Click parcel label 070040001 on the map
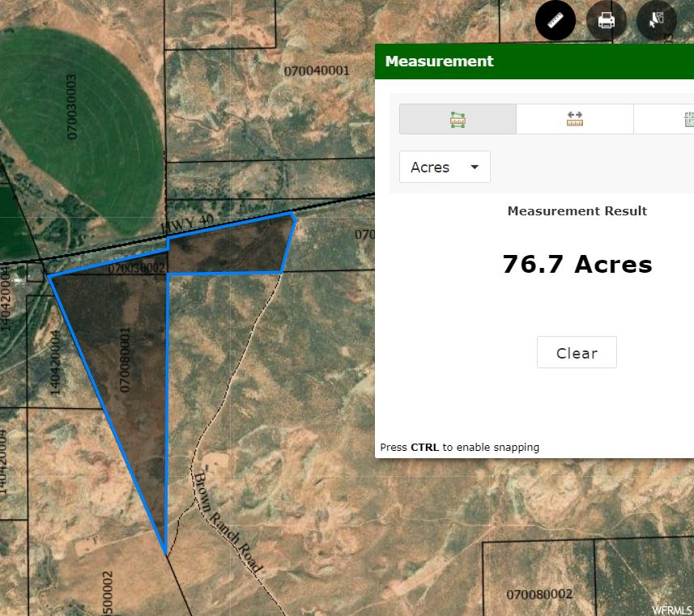This screenshot has height=616, width=694. point(317,70)
